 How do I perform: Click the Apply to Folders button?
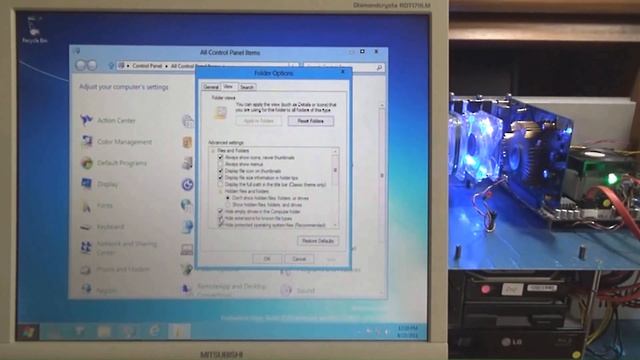tap(258, 121)
